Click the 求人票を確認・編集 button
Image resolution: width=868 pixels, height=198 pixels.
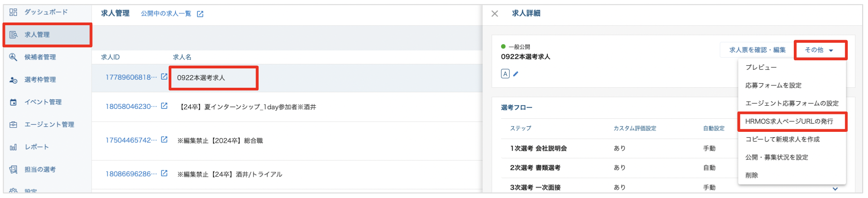[x=757, y=50]
